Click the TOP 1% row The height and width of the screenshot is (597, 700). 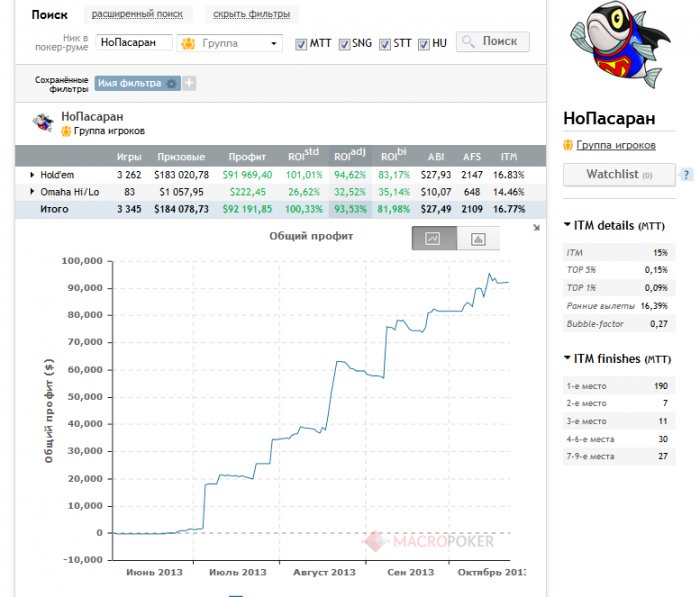pos(619,288)
